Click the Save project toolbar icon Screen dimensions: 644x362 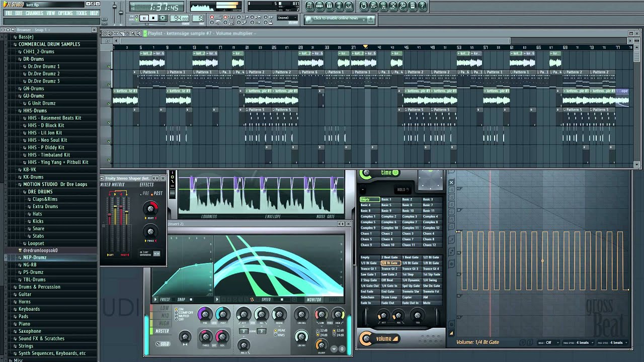point(373,6)
